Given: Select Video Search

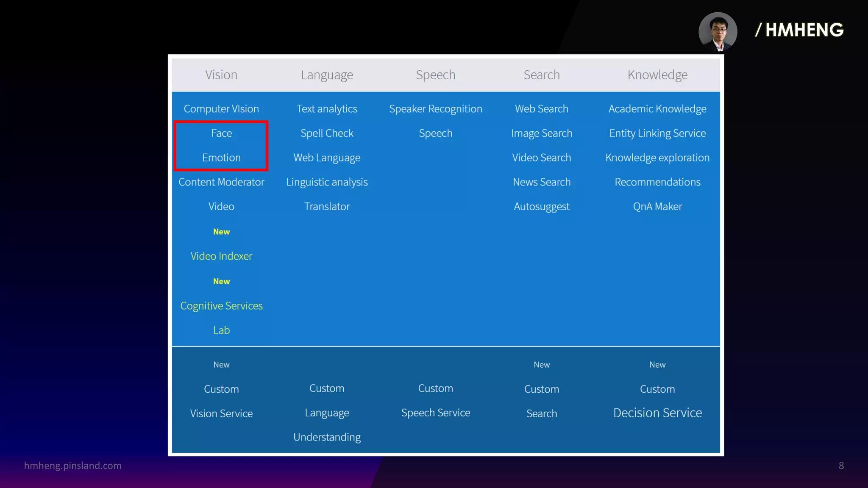Looking at the screenshot, I should (542, 158).
